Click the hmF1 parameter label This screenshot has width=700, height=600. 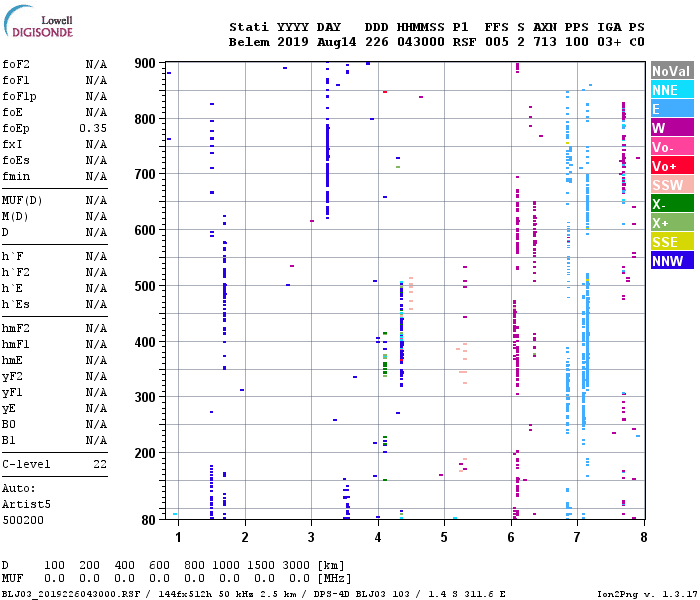click(x=16, y=345)
